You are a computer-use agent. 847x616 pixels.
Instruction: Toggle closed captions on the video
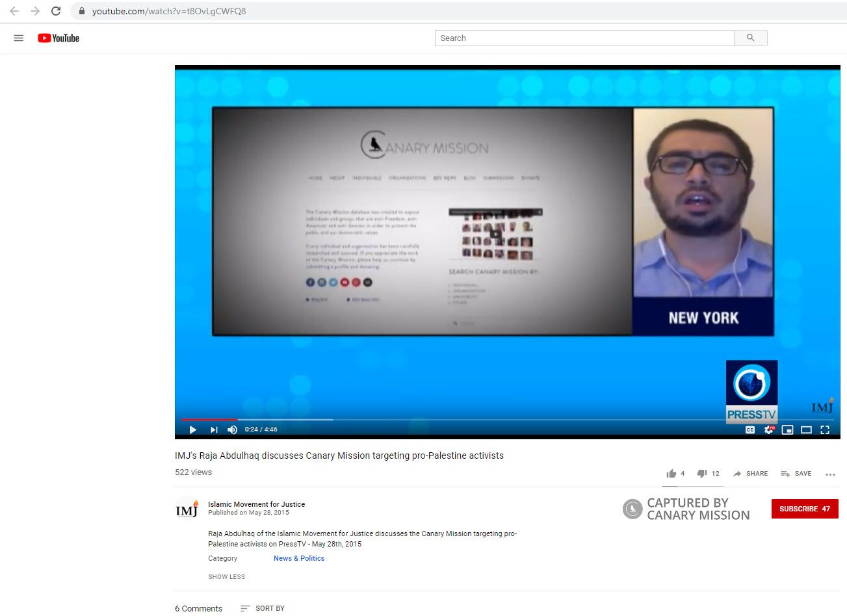click(x=749, y=430)
